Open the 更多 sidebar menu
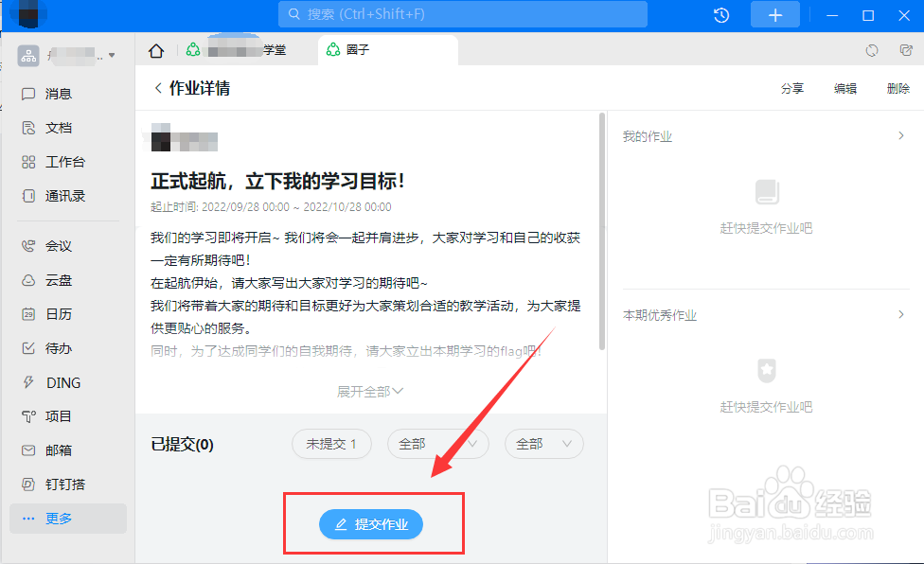Image resolution: width=924 pixels, height=564 pixels. [59, 518]
